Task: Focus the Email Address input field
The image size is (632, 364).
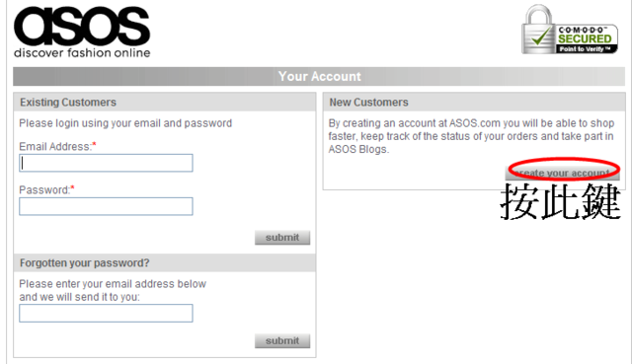Action: (106, 163)
